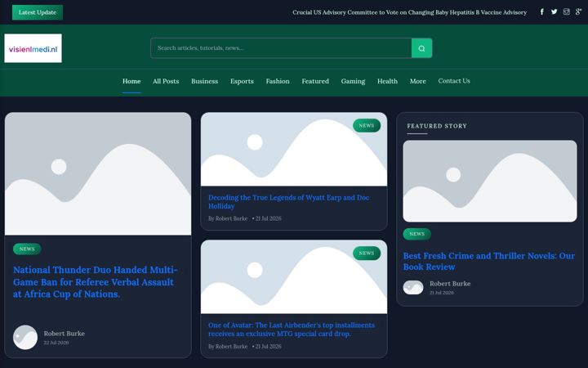
Task: Open the Avatar MTG article thumbnail
Action: pyautogui.click(x=294, y=277)
